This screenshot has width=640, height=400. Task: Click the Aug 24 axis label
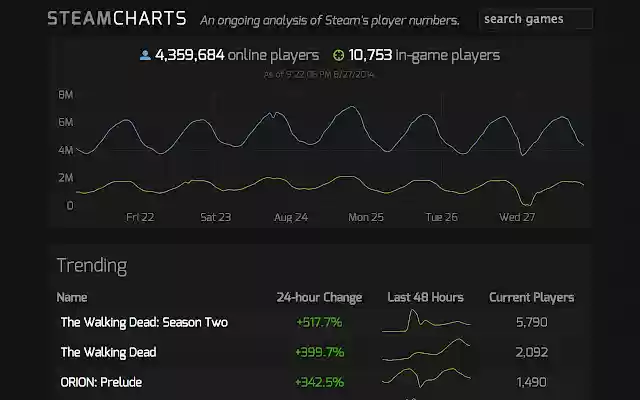291,217
